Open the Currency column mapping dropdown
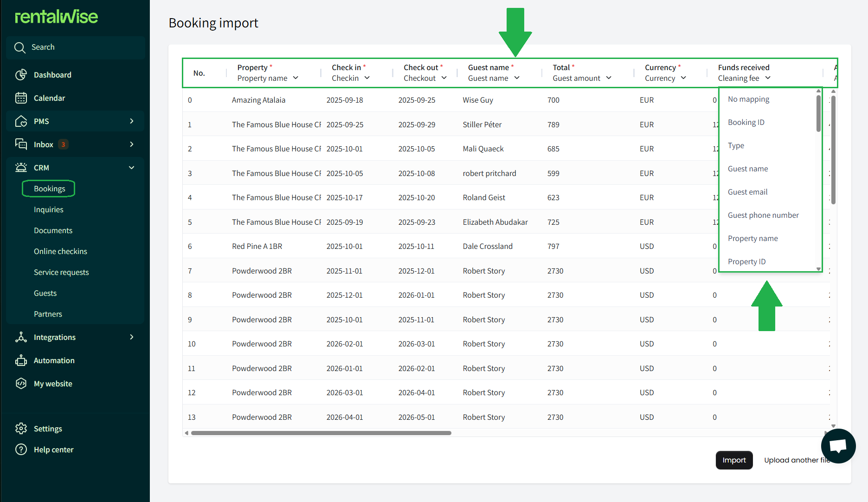 click(x=665, y=78)
